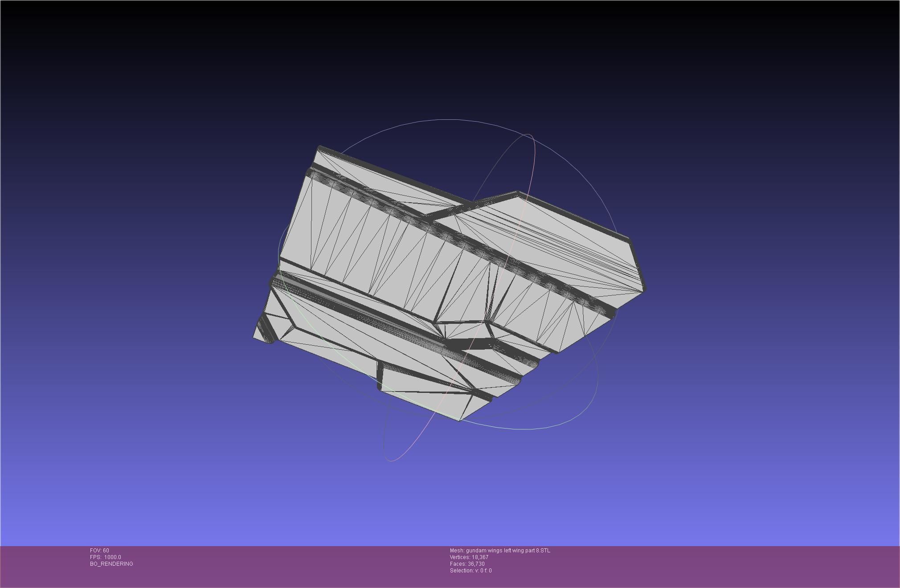This screenshot has height=588, width=900.
Task: Click the 'BO_RENDERING' status text
Action: (111, 564)
